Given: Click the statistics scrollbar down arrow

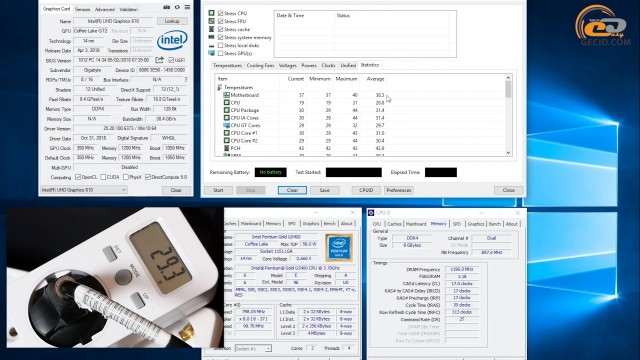Looking at the screenshot, I should point(508,153).
